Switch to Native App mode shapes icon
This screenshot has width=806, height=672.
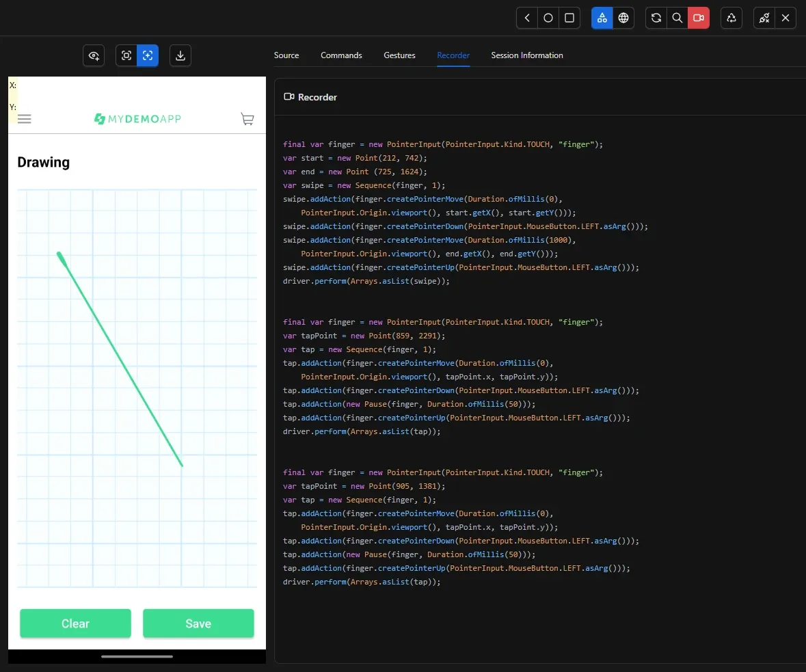tap(602, 18)
